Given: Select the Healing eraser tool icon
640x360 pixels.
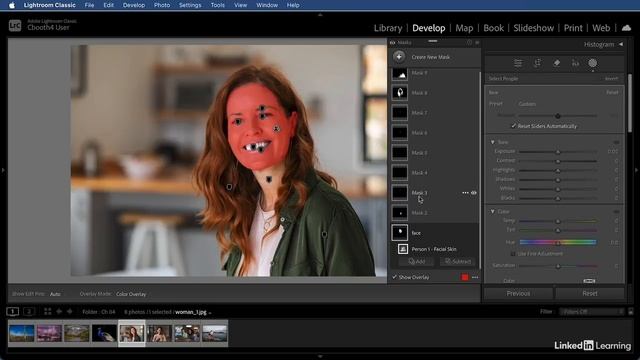Looking at the screenshot, I should coord(556,63).
